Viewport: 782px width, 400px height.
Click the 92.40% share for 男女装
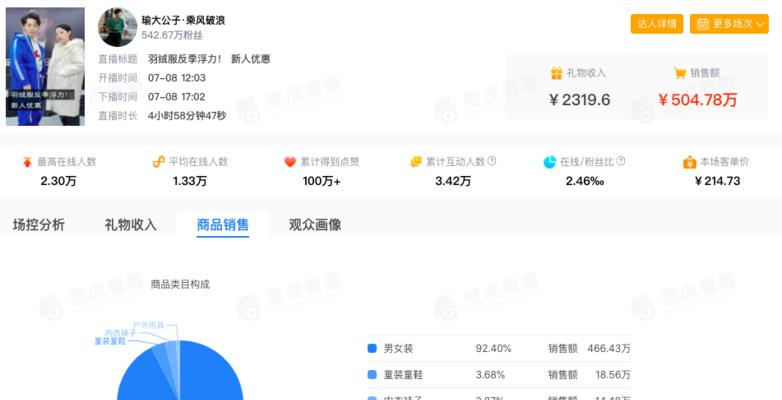pyautogui.click(x=493, y=349)
